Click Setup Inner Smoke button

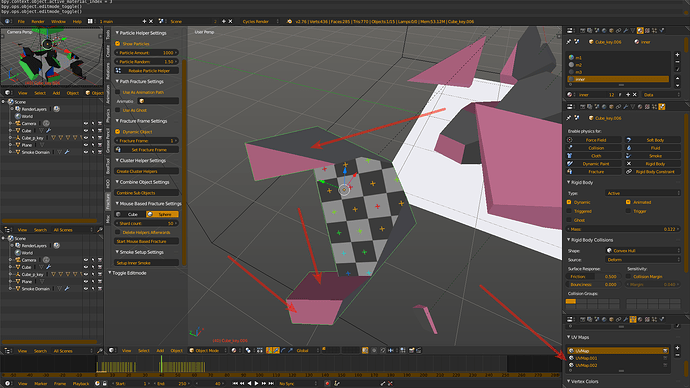point(147,263)
